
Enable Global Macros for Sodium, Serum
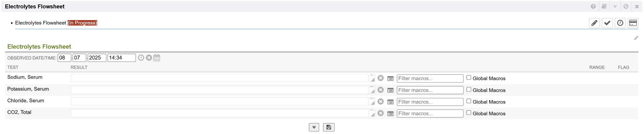pyautogui.click(x=469, y=78)
